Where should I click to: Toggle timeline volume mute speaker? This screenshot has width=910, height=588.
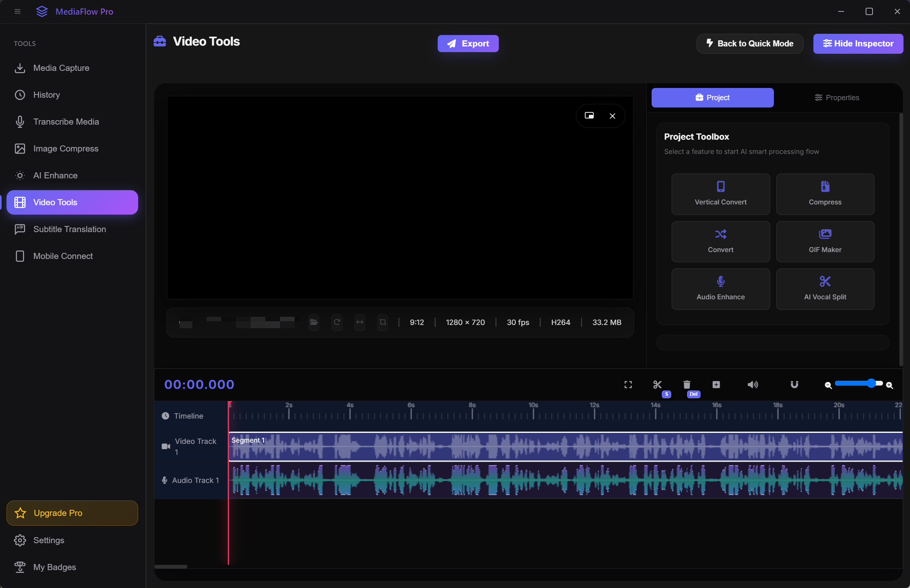[x=752, y=384]
